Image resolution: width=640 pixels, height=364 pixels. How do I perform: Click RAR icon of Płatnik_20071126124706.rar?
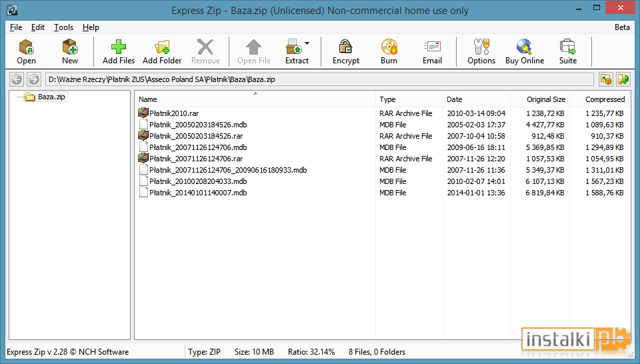point(143,158)
